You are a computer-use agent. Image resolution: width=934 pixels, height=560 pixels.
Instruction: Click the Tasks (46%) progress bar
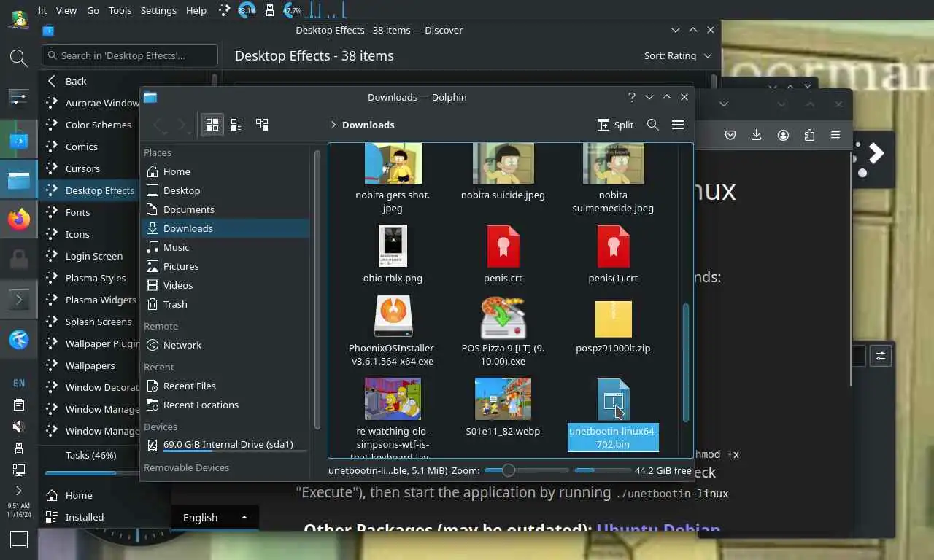[x=89, y=473]
